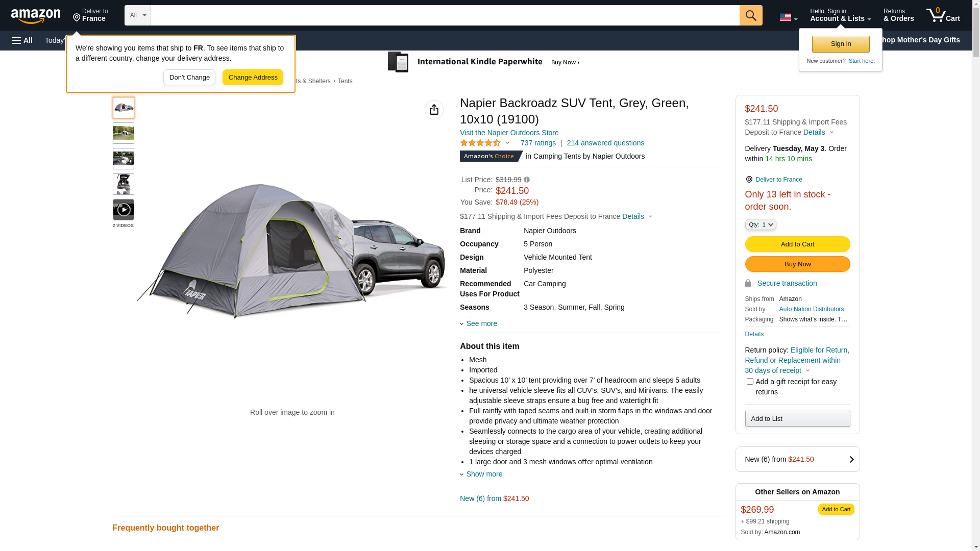Open the US flag language selector
The height and width of the screenshot is (551, 980).
[x=788, y=17]
